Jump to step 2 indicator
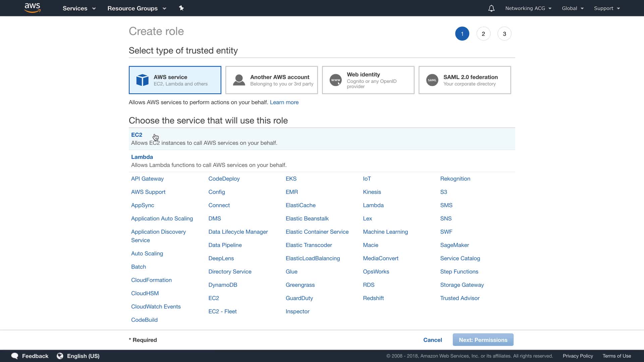 tap(483, 34)
